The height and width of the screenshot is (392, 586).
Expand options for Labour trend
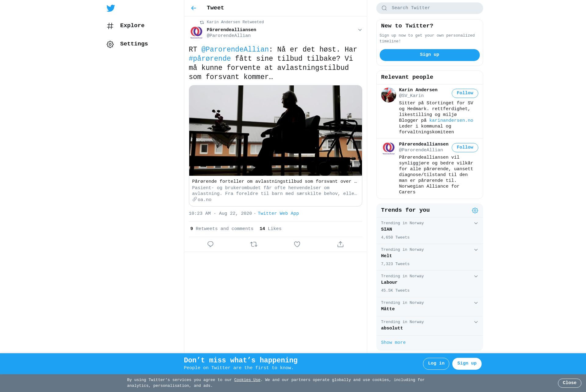476,276
